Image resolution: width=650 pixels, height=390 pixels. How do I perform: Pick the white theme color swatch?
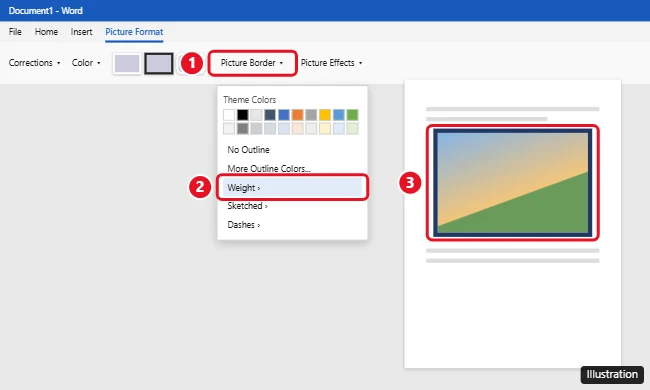[229, 115]
